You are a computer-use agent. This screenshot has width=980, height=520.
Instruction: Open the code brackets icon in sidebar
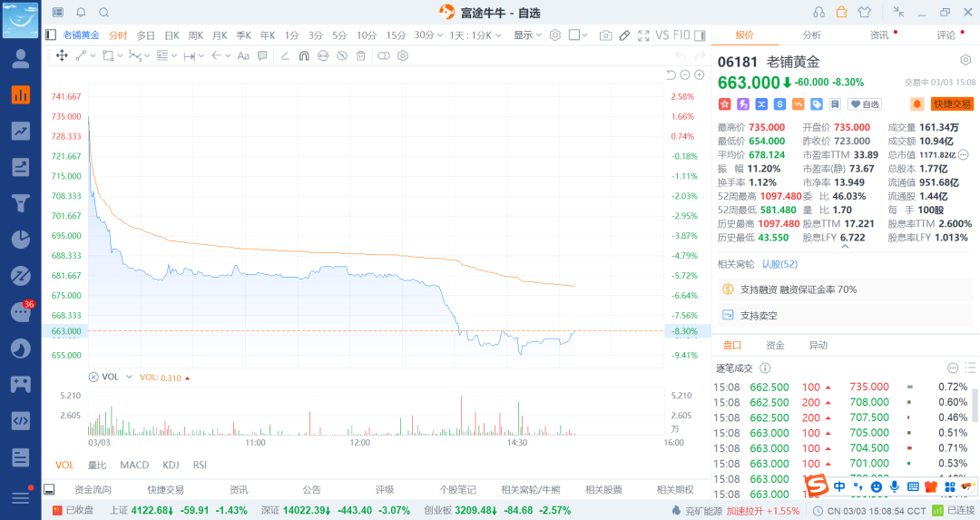(x=21, y=420)
